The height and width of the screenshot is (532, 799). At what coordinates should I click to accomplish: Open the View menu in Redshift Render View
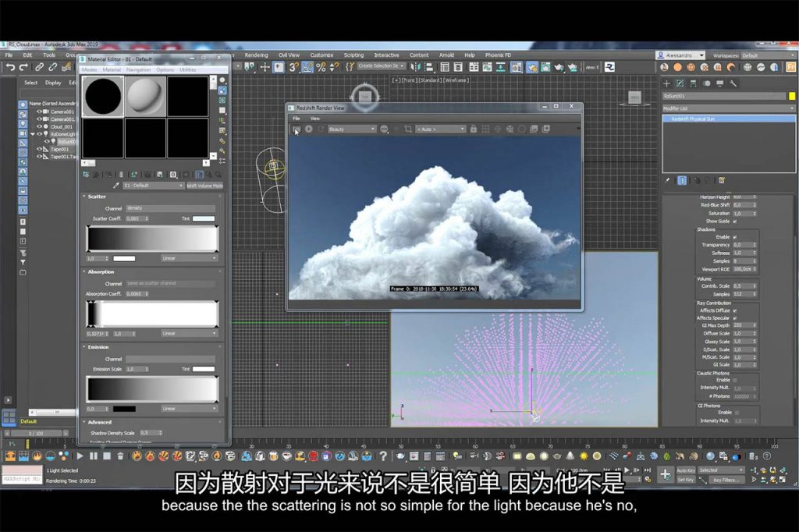[315, 119]
